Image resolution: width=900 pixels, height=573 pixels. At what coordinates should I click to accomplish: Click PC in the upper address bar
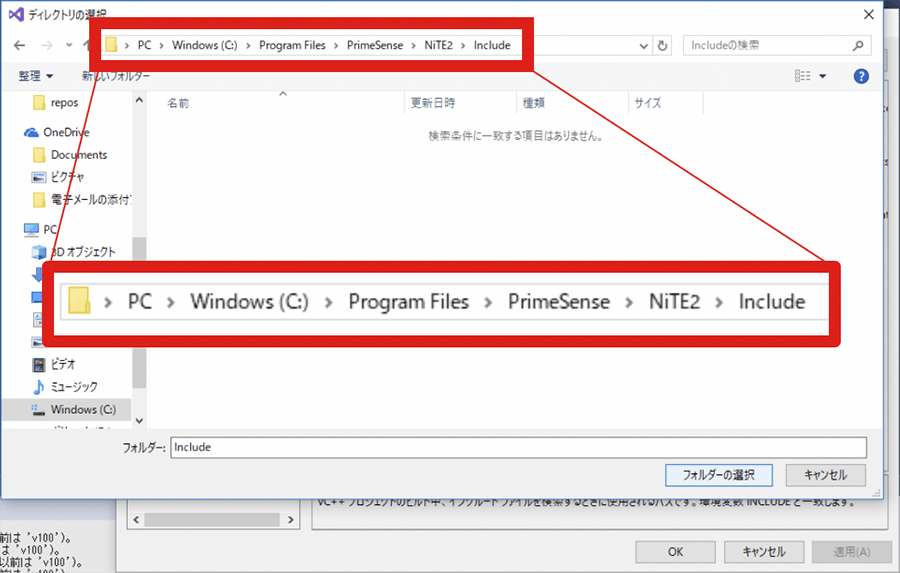click(145, 45)
